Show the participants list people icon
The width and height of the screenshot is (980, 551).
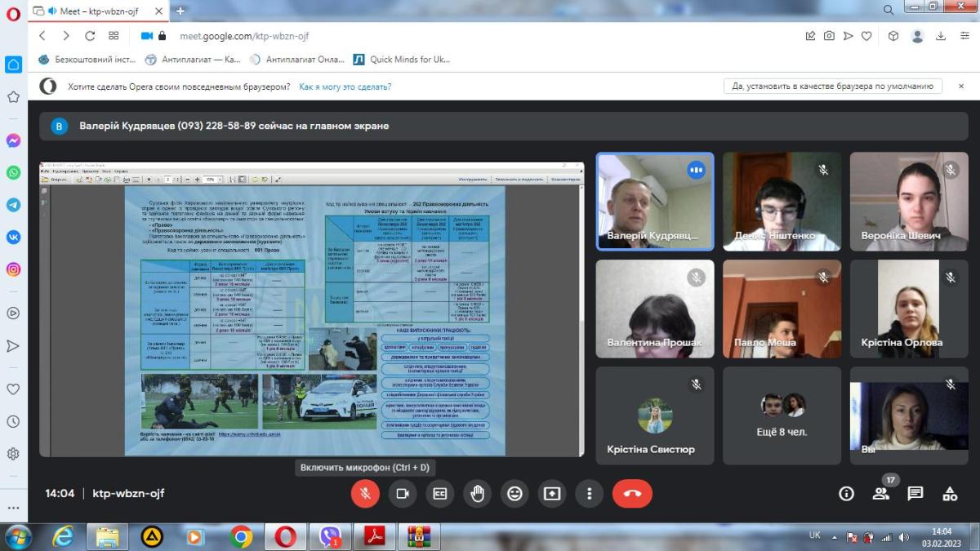click(x=880, y=493)
